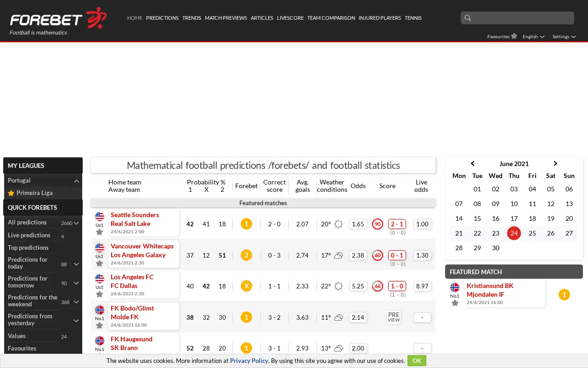This screenshot has height=368, width=588.
Task: Open TEAM COMPARISON in top navigation
Action: [331, 18]
